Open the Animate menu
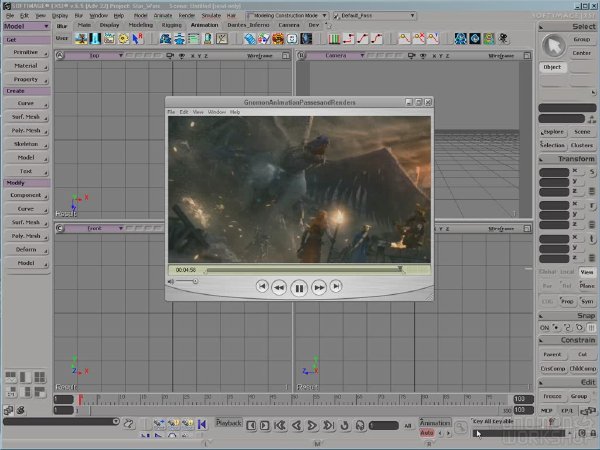The width and height of the screenshot is (600, 450). 163,16
